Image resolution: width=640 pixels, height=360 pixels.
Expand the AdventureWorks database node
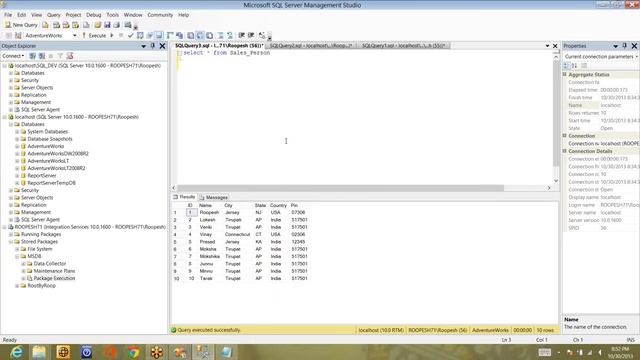(x=17, y=146)
